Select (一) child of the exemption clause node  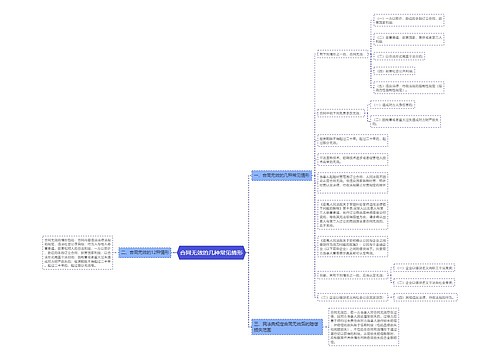393,105
